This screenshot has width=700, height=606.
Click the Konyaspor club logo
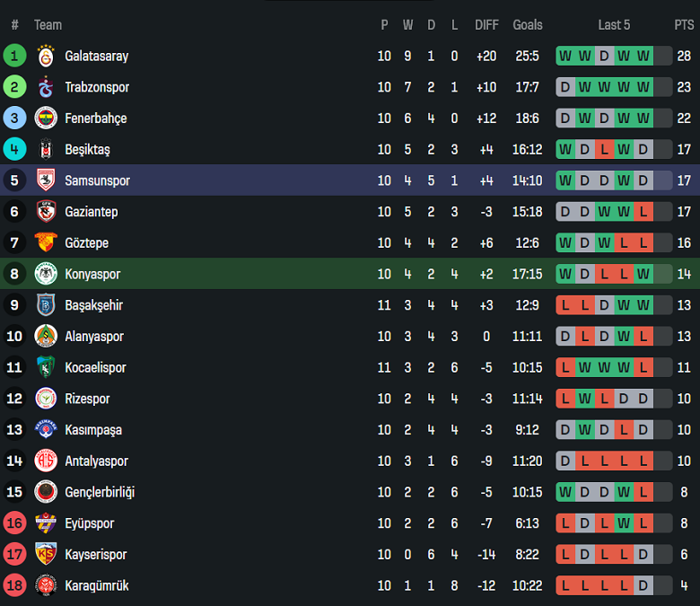pos(46,274)
